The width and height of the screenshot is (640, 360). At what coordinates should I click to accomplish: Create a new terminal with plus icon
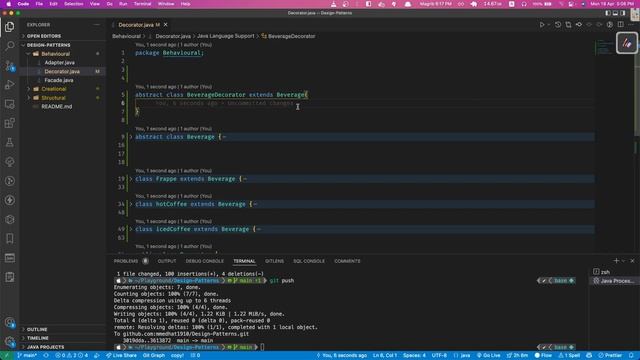click(x=616, y=261)
